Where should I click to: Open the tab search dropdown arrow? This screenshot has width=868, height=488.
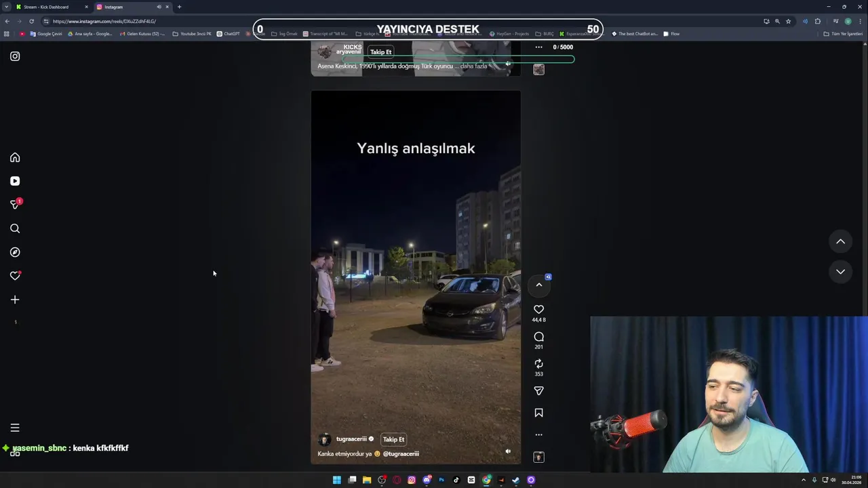point(6,7)
